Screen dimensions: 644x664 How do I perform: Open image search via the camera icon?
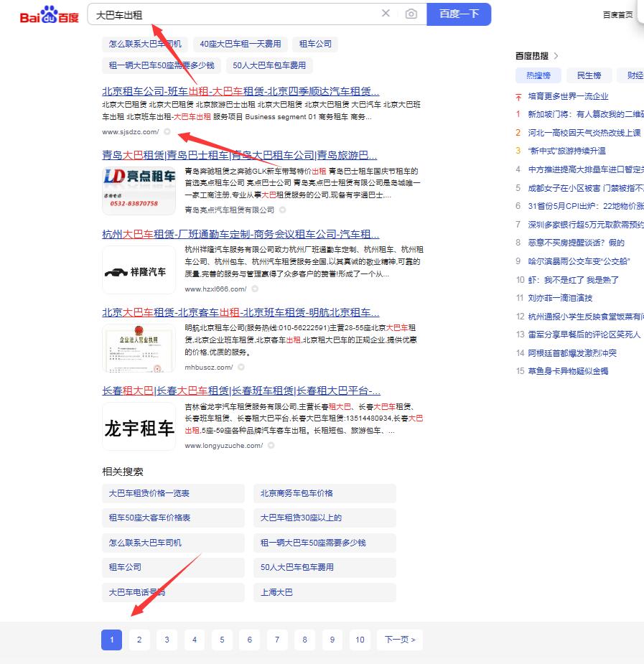(411, 14)
